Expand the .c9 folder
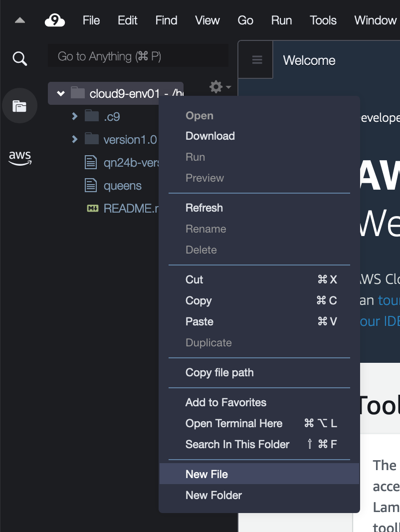Image resolution: width=400 pixels, height=532 pixels. pos(75,116)
